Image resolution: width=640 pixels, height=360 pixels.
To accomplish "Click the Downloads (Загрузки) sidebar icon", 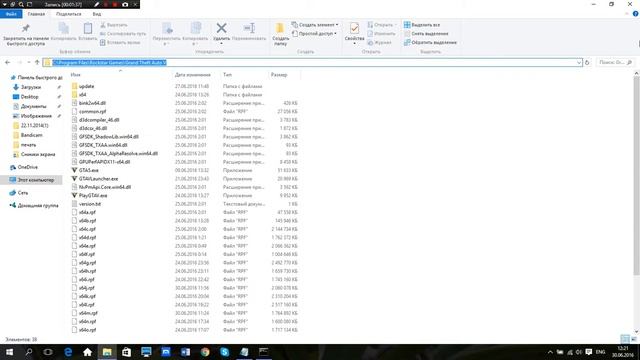I will tap(16, 87).
